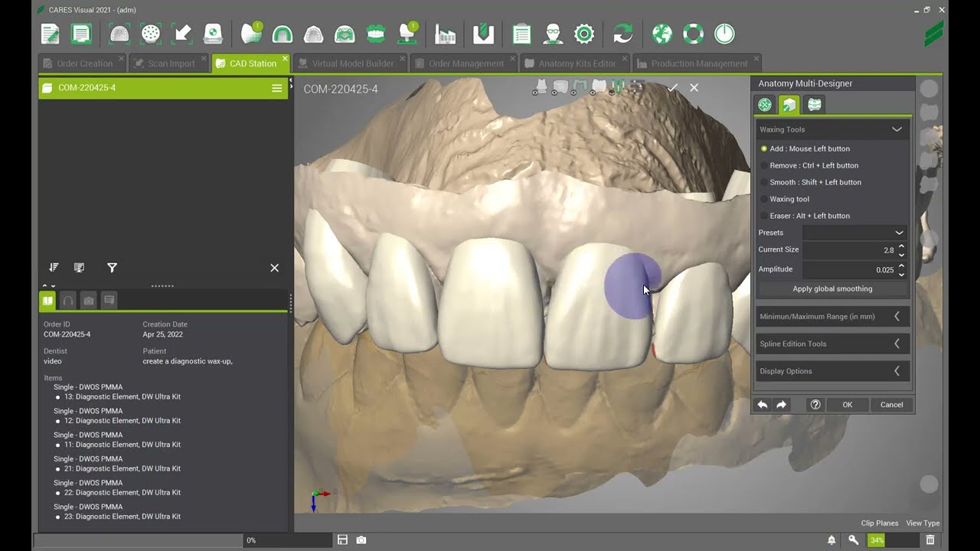Click the undo arrow in Anatomy Multi-Designer
The image size is (980, 551).
tap(763, 405)
